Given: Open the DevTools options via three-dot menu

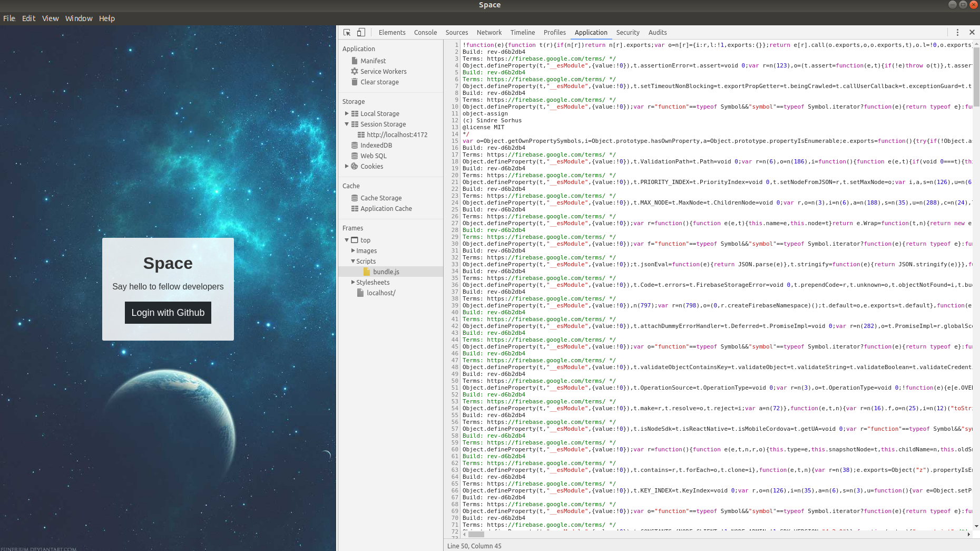Looking at the screenshot, I should 957,32.
